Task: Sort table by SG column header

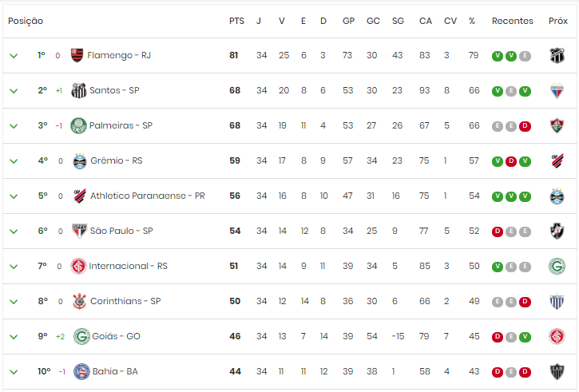Action: pyautogui.click(x=398, y=21)
